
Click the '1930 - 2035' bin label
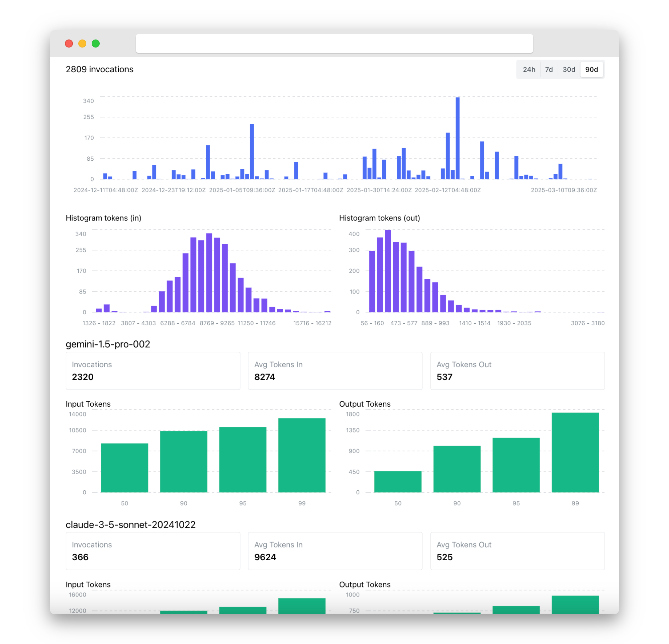(514, 323)
